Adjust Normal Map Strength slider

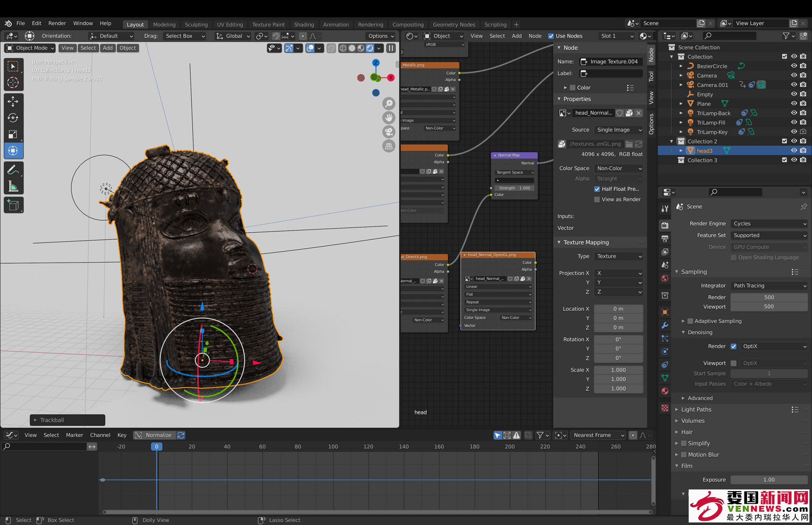pos(515,188)
